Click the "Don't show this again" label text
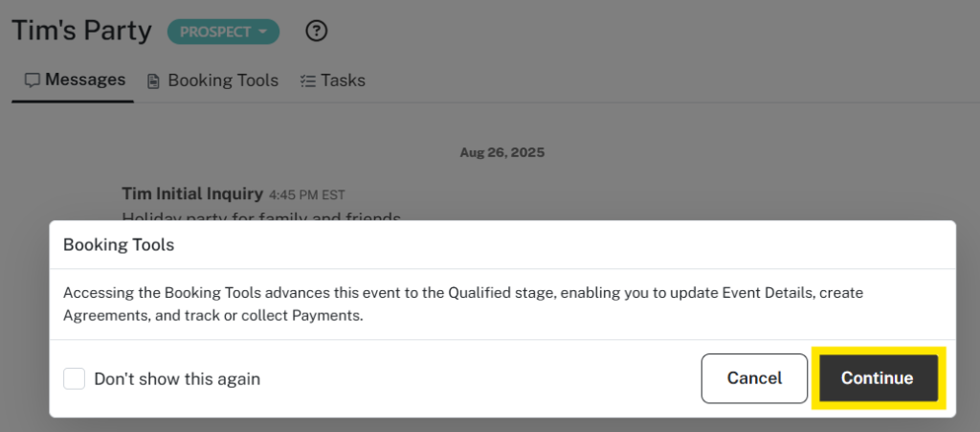980x432 pixels. pyautogui.click(x=177, y=378)
